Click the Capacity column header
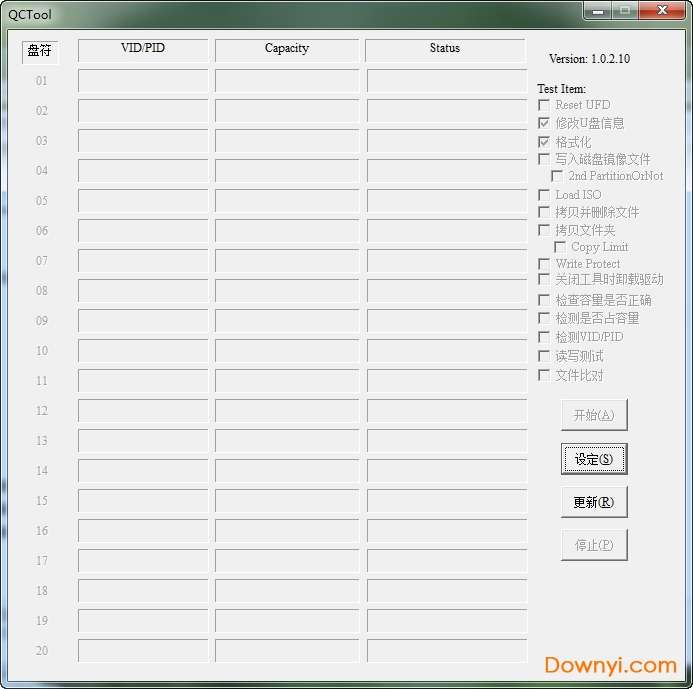Viewport: 693px width, 689px height. point(287,50)
